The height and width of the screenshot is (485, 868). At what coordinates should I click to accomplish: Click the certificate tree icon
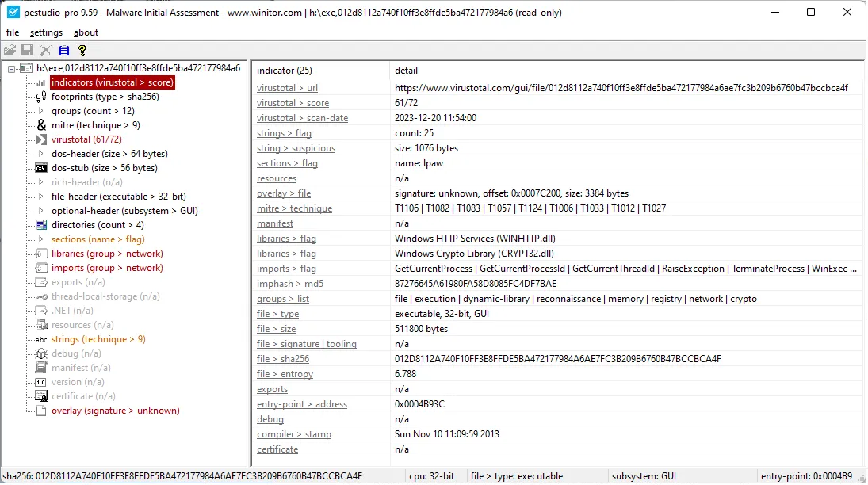tap(41, 396)
